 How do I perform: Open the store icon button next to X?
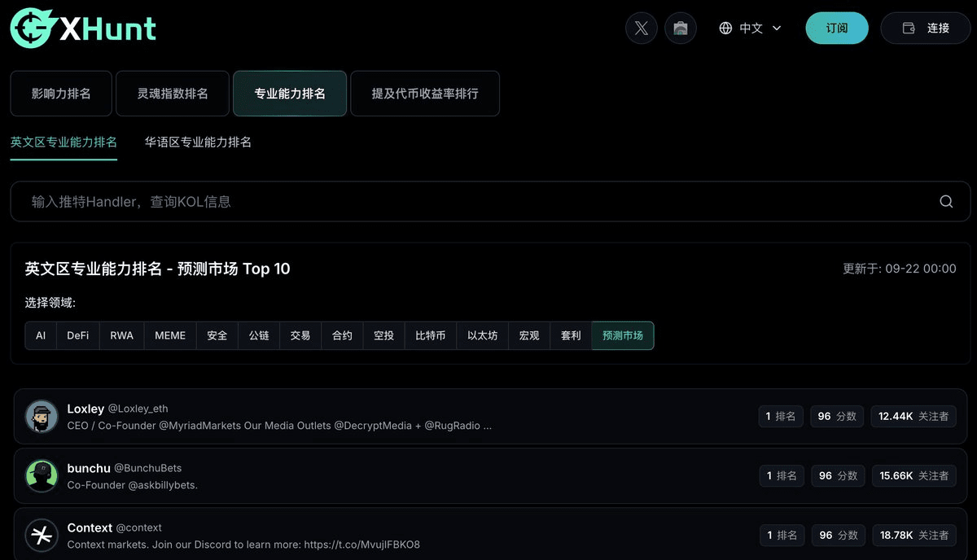(x=681, y=28)
